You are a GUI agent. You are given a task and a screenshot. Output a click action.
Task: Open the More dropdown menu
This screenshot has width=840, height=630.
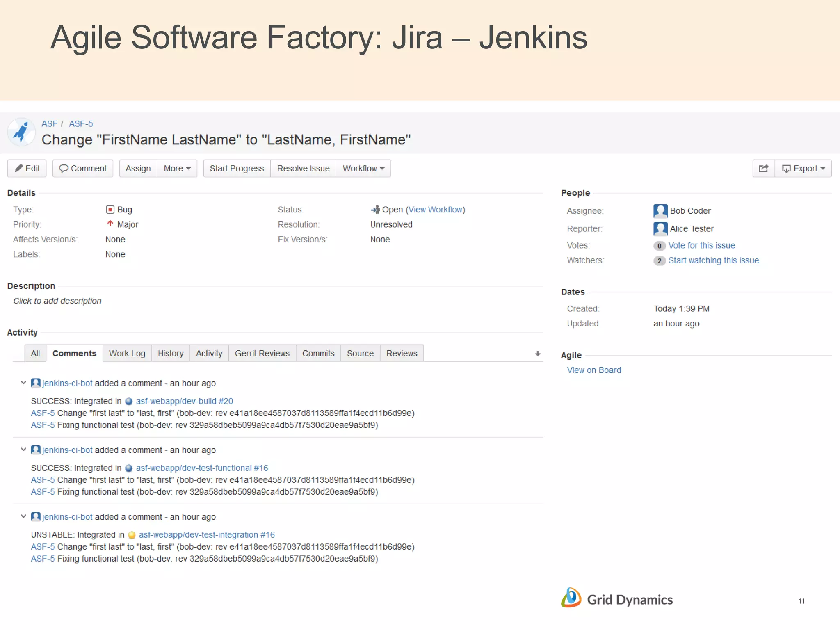(177, 169)
